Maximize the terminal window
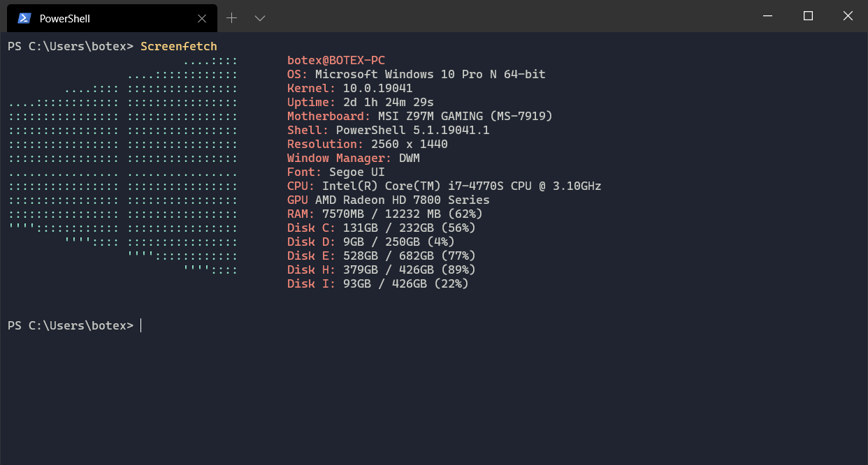Image resolution: width=868 pixels, height=465 pixels. pyautogui.click(x=808, y=15)
